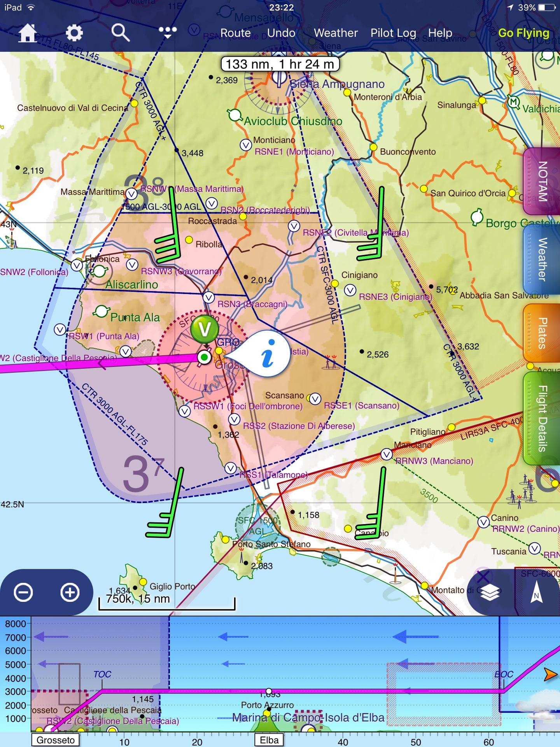Tap the orange arrow in profile view
The width and height of the screenshot is (560, 747).
[x=550, y=674]
